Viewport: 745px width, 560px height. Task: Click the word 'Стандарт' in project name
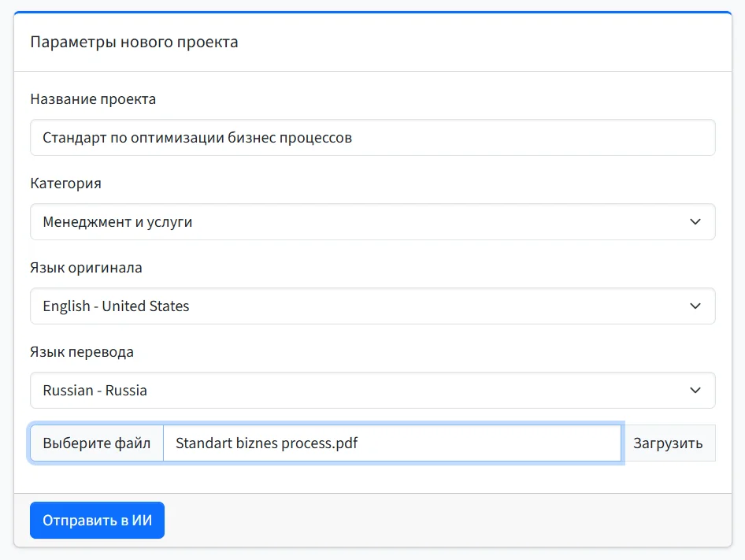coord(73,138)
